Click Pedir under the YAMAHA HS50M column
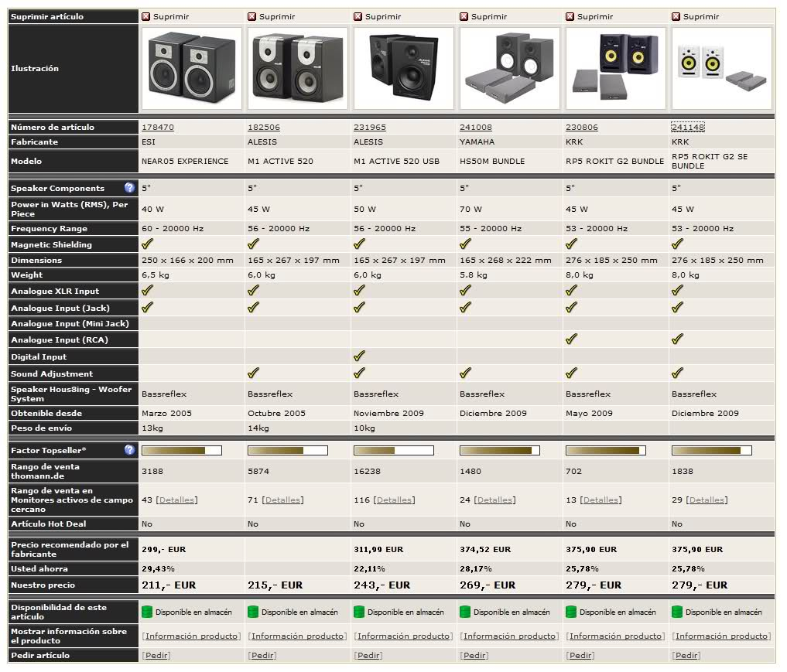The height and width of the screenshot is (672, 787). [x=474, y=656]
